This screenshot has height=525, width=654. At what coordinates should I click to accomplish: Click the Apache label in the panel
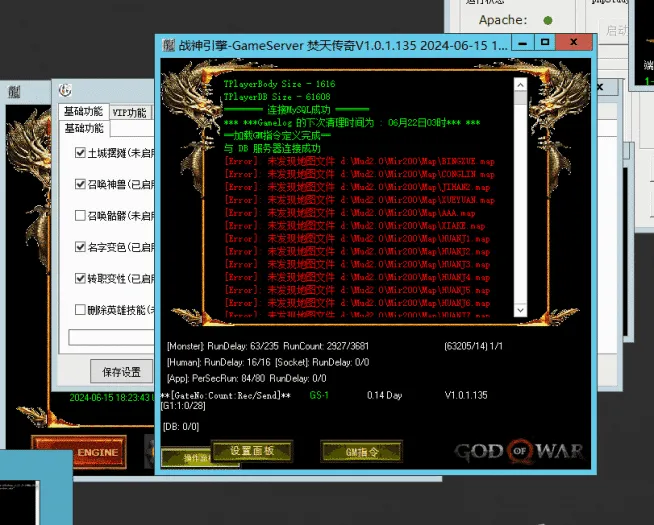tap(503, 20)
